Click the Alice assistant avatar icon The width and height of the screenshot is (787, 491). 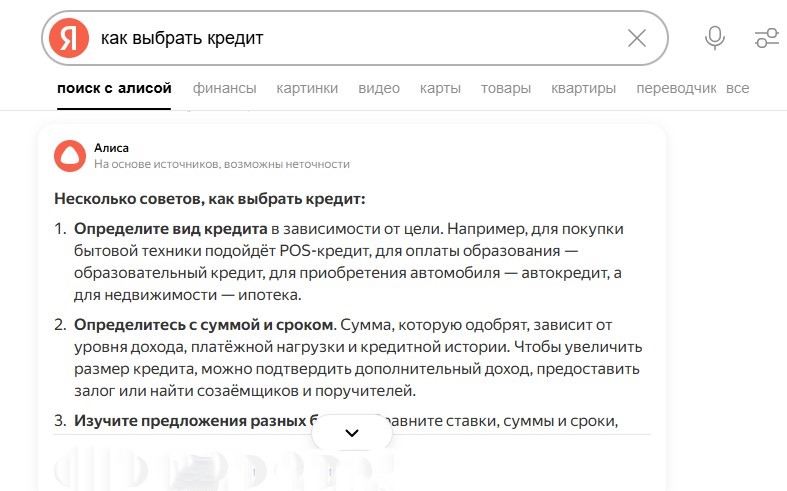(70, 156)
